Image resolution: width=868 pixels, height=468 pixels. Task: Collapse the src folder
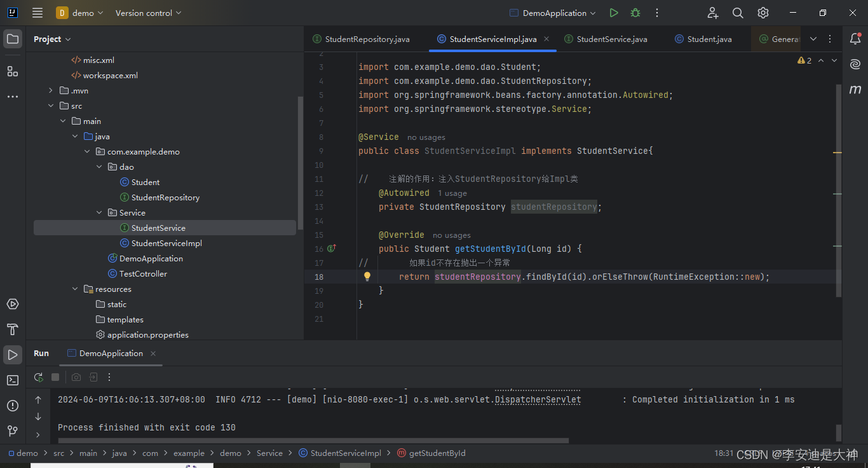pyautogui.click(x=51, y=106)
